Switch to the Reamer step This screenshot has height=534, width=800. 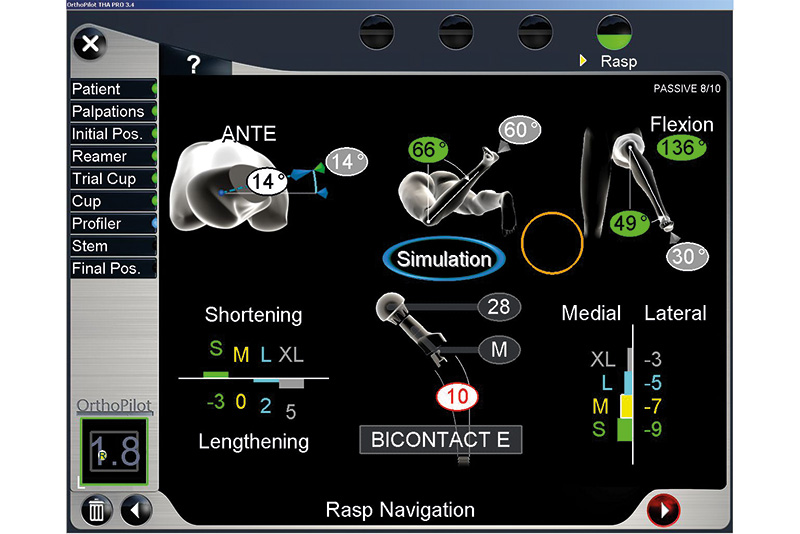pyautogui.click(x=113, y=156)
